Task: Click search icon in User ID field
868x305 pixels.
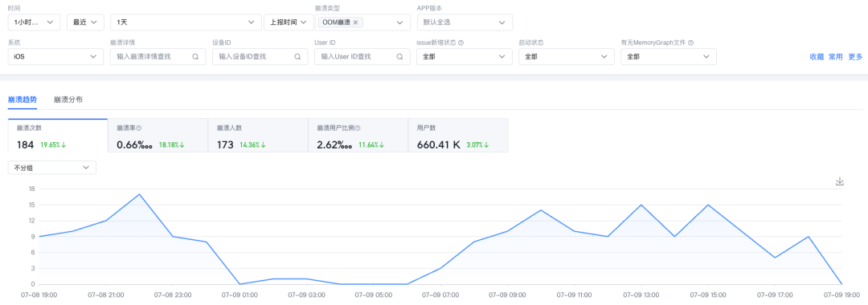Action: point(399,56)
